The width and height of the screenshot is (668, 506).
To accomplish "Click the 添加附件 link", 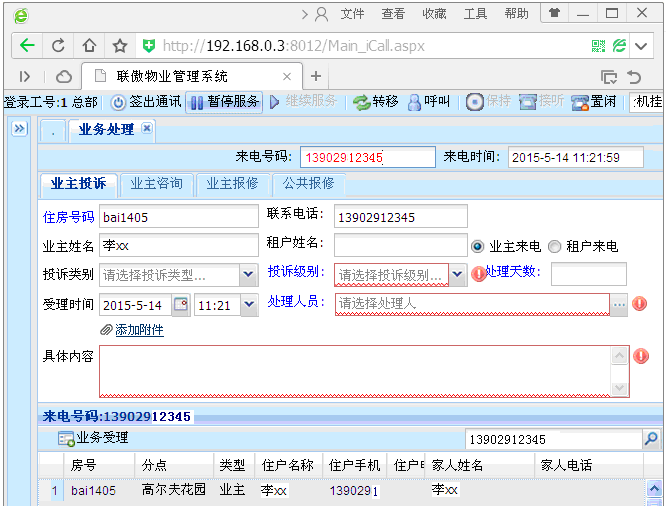I will [x=138, y=330].
